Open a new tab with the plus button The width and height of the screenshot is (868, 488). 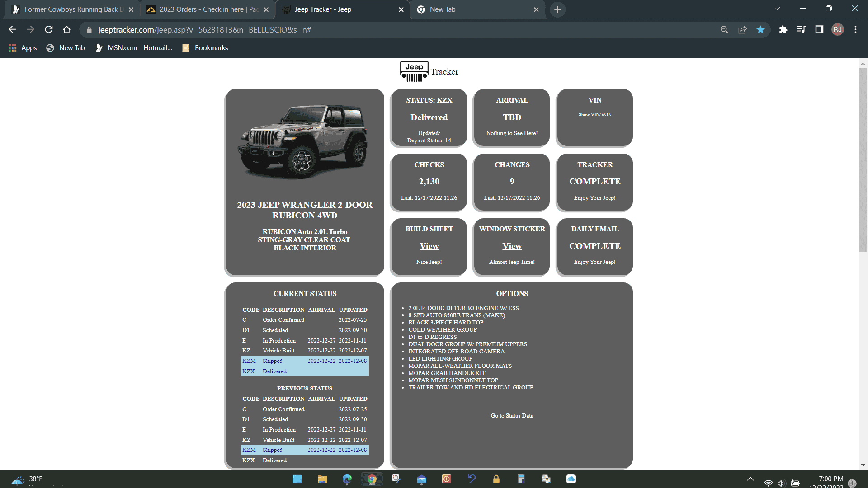coord(558,9)
